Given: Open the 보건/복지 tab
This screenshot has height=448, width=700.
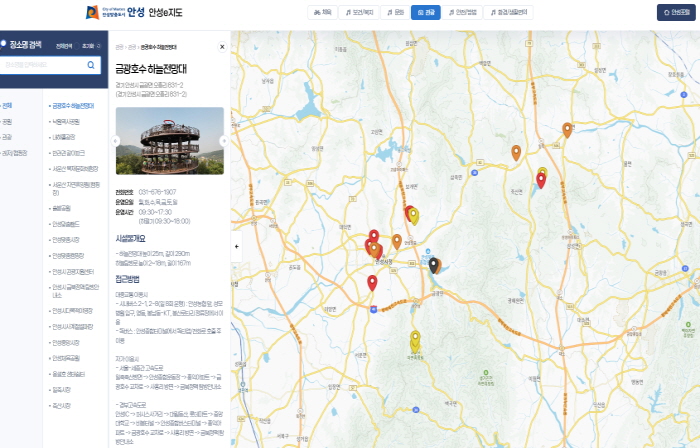Looking at the screenshot, I should point(359,13).
